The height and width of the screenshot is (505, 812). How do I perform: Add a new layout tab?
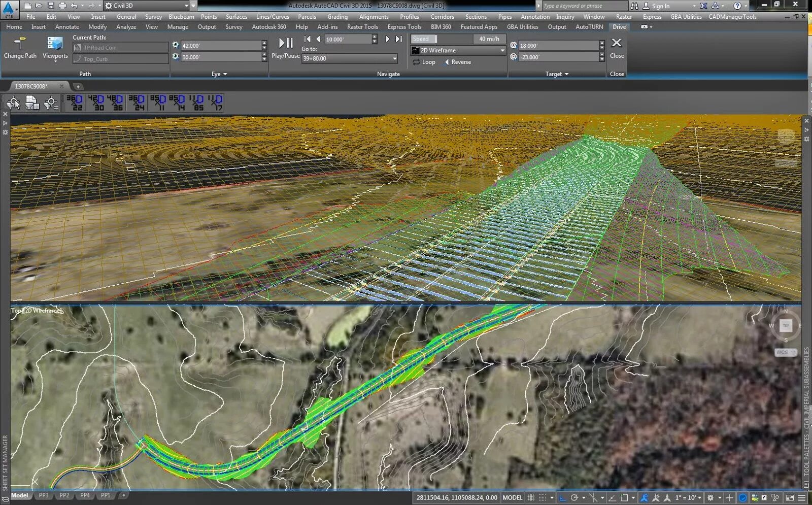point(123,495)
